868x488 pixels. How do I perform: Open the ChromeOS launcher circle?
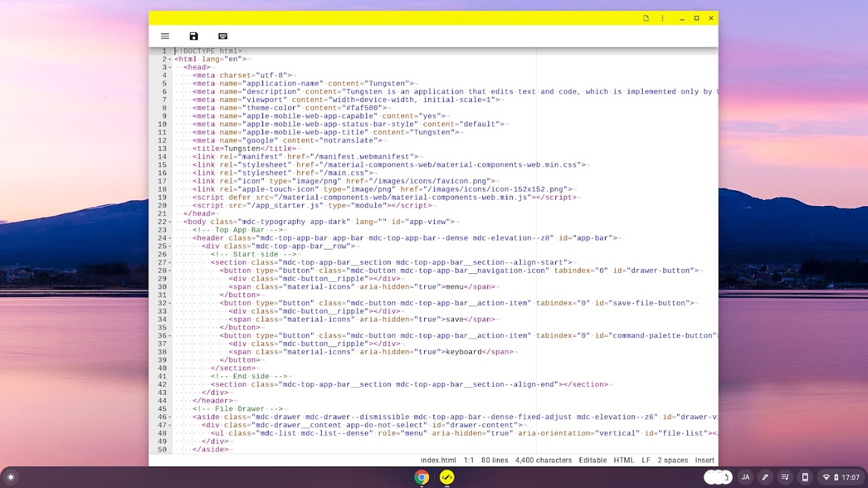tap(10, 477)
